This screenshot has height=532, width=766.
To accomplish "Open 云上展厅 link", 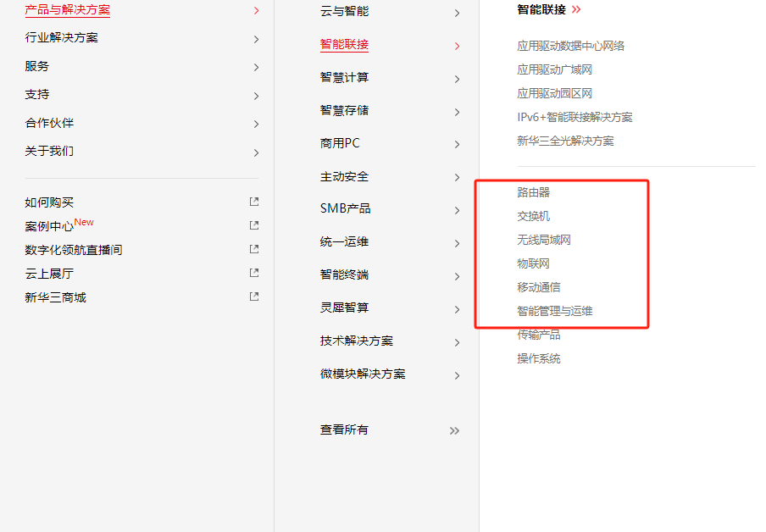I will (x=49, y=274).
